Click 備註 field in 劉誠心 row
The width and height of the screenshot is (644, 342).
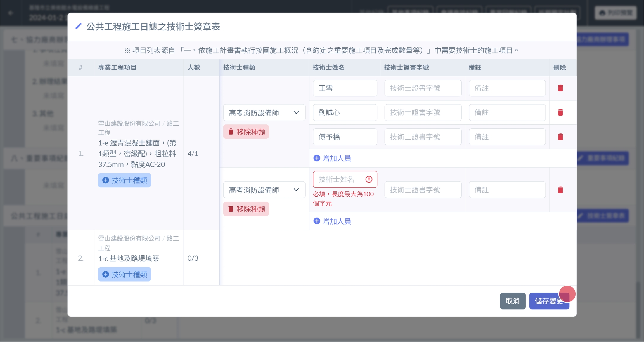[x=507, y=113]
